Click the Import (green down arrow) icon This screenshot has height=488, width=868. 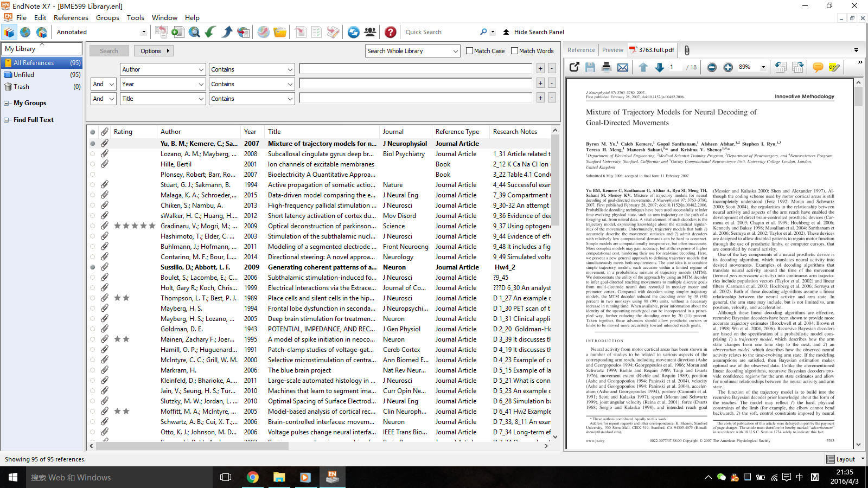(x=210, y=32)
